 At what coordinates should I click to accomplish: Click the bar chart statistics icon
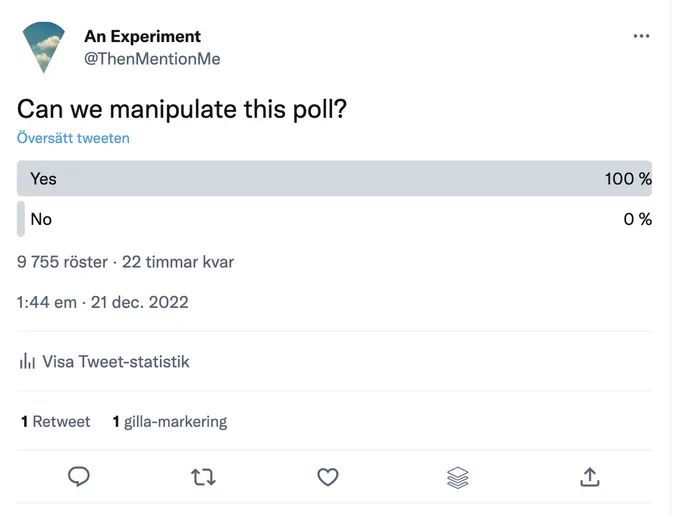(x=27, y=361)
